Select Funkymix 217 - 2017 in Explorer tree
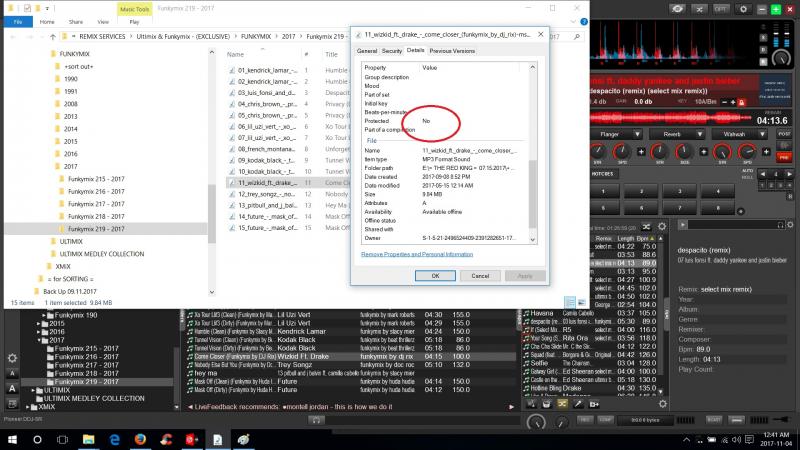800x450 pixels. coord(96,204)
